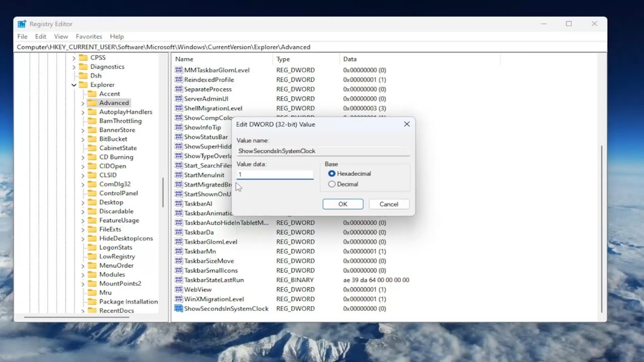Collapse the Explorer tree node
Image resolution: width=644 pixels, height=362 pixels.
[74, 85]
